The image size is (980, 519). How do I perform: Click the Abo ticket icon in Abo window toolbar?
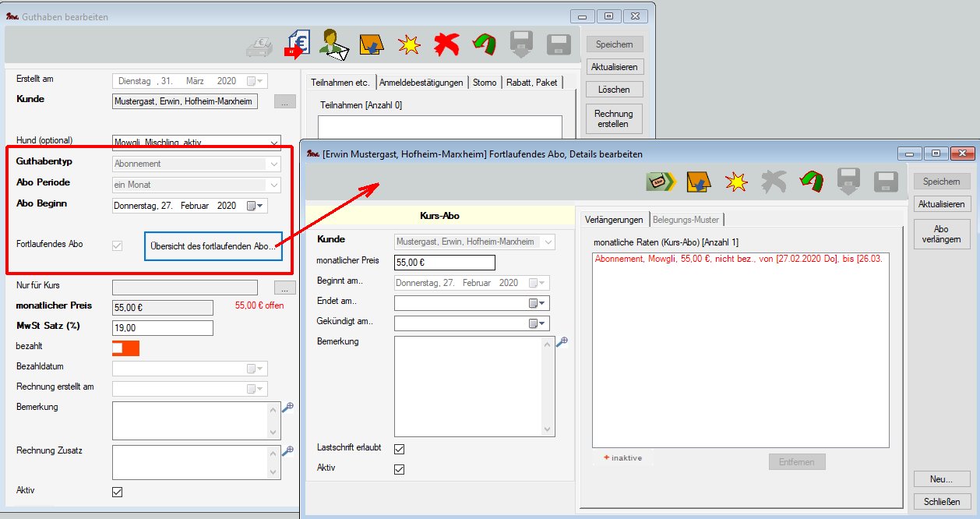[661, 182]
